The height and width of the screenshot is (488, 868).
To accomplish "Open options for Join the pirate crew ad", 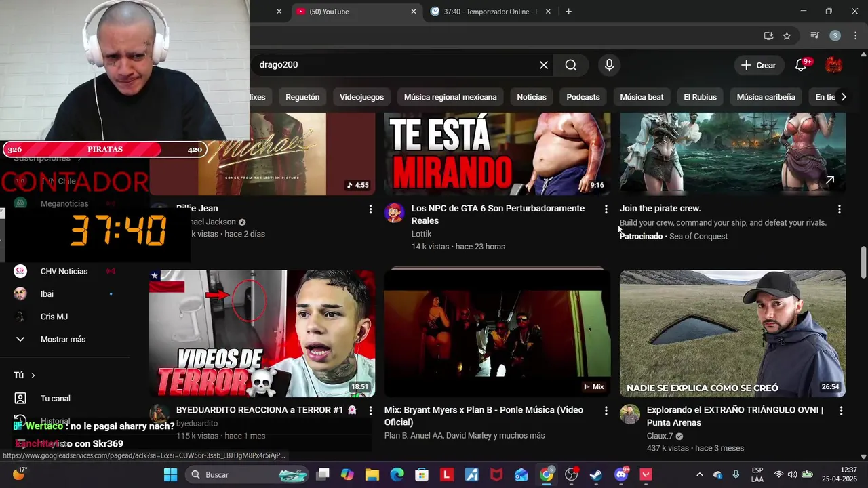I will click(839, 209).
